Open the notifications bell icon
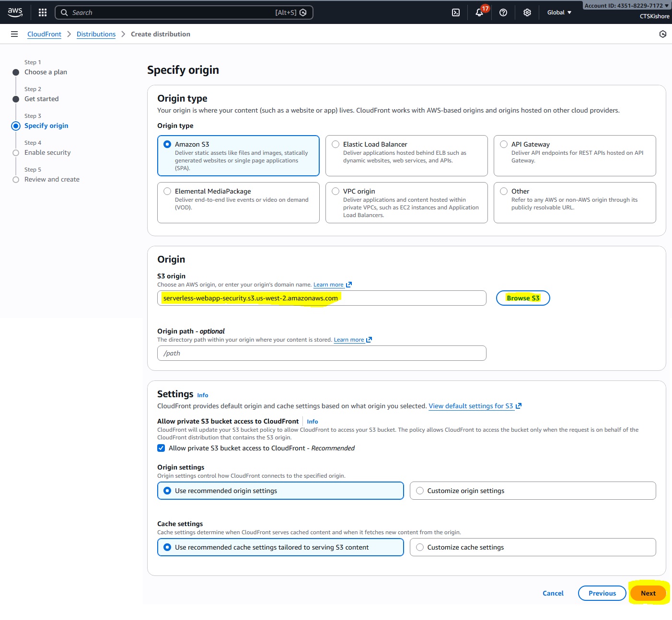Image resolution: width=672 pixels, height=620 pixels. coord(479,12)
